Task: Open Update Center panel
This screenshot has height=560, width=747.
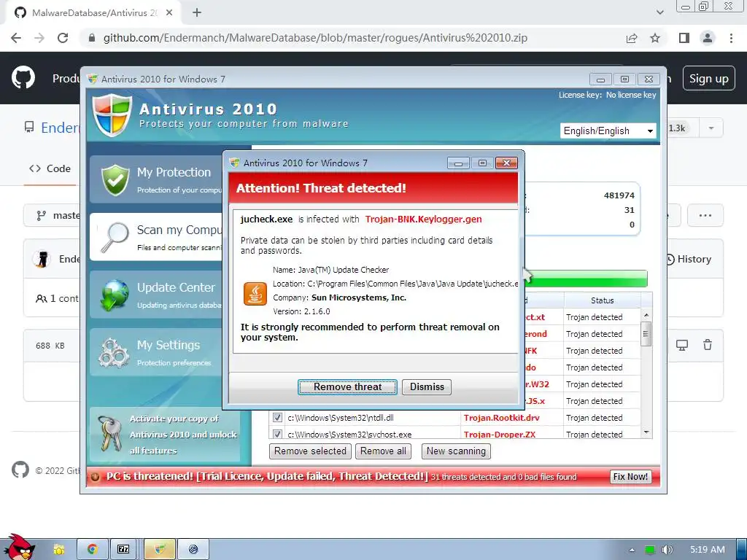Action: click(x=158, y=295)
